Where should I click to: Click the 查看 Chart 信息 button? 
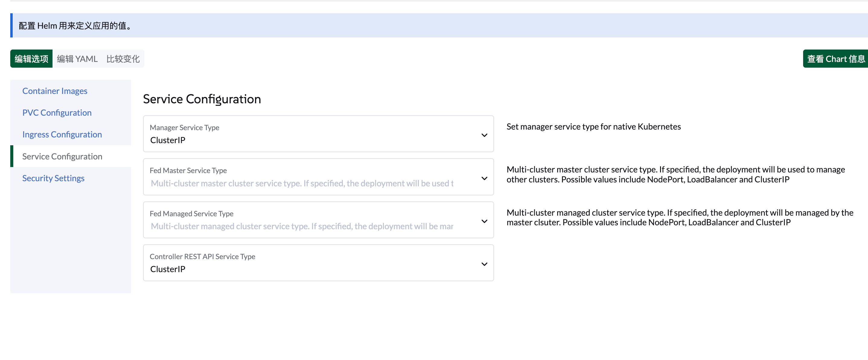(835, 59)
